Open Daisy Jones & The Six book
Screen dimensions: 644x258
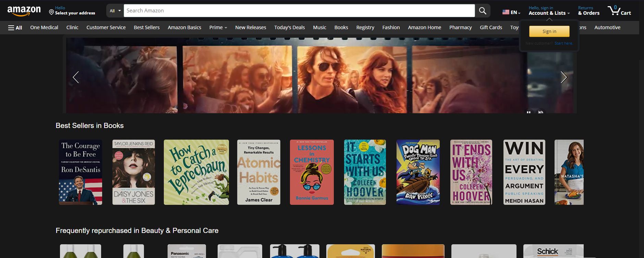coord(134,172)
